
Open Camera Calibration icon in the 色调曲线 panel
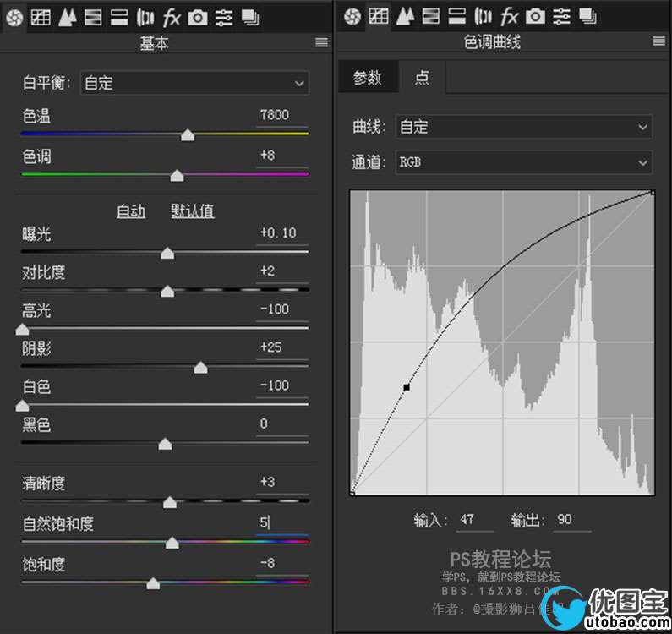[535, 16]
